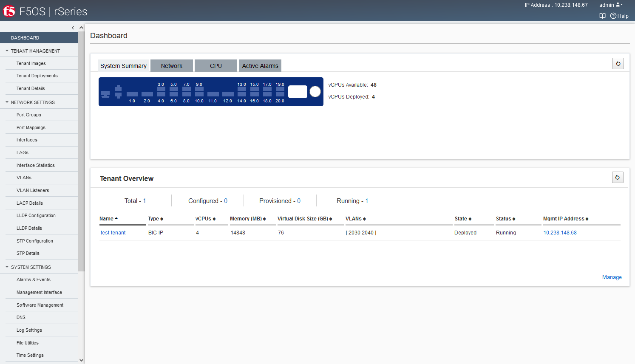Collapse sidebar with the left chevron
Image resolution: width=635 pixels, height=364 pixels.
73,28
